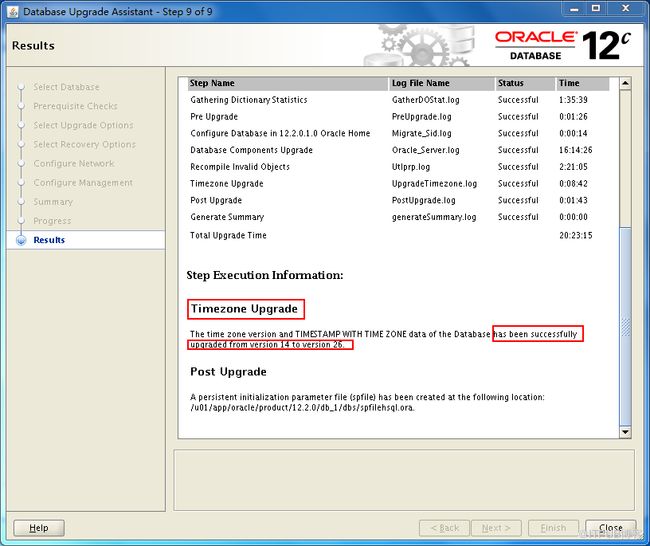The width and height of the screenshot is (650, 546).
Task: Select the Results step in sidebar
Action: point(49,240)
